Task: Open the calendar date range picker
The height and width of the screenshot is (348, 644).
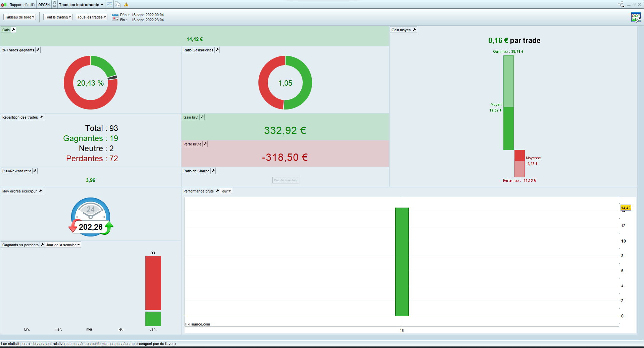Action: pos(115,17)
